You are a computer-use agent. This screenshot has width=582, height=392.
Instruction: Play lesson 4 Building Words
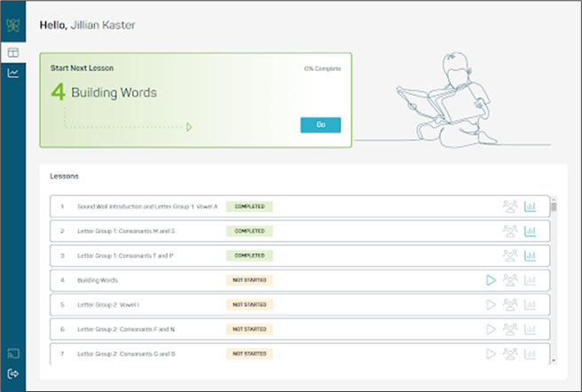[x=491, y=280]
